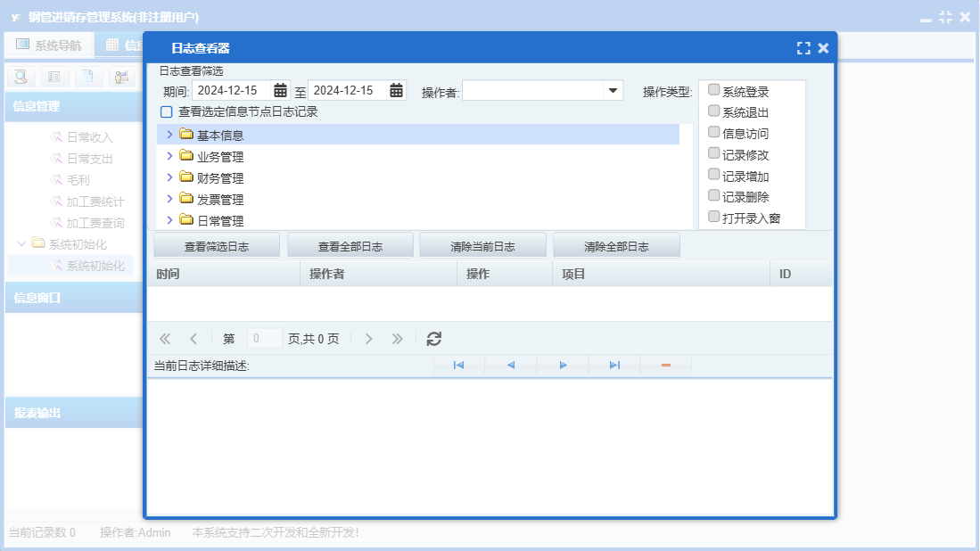Image resolution: width=980 pixels, height=551 pixels.
Task: Click the 日常收入 item icon in sidebar
Action: (x=56, y=136)
